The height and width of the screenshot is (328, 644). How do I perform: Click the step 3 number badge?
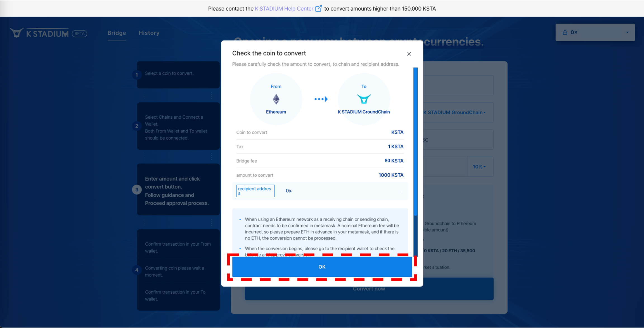[137, 190]
